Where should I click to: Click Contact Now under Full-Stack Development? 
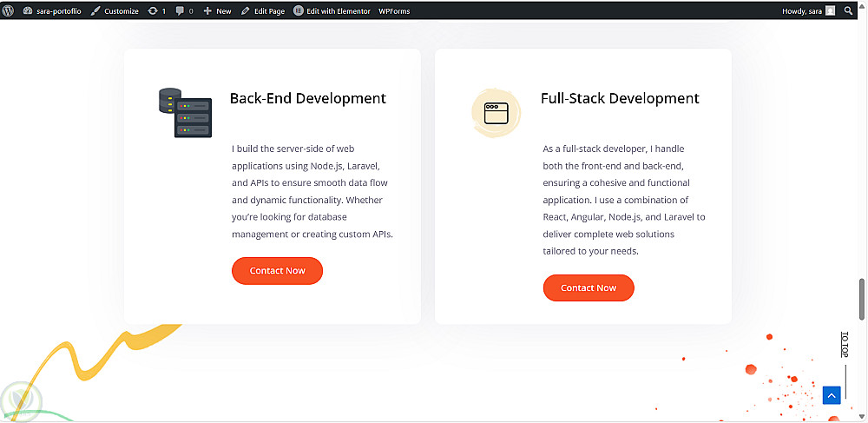tap(589, 288)
